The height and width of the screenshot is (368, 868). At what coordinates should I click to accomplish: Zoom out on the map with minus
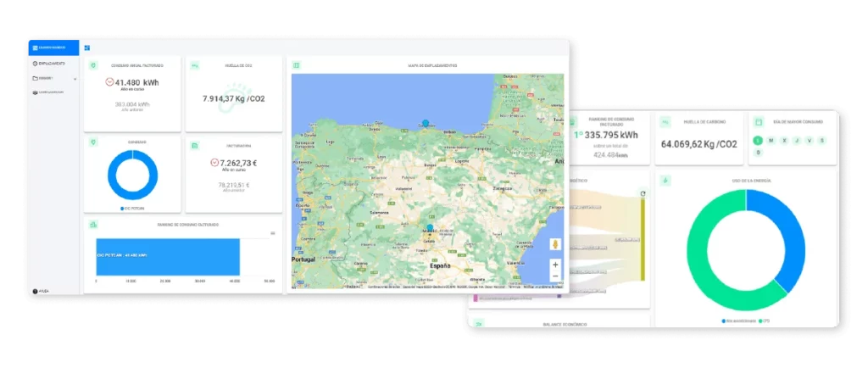(555, 276)
